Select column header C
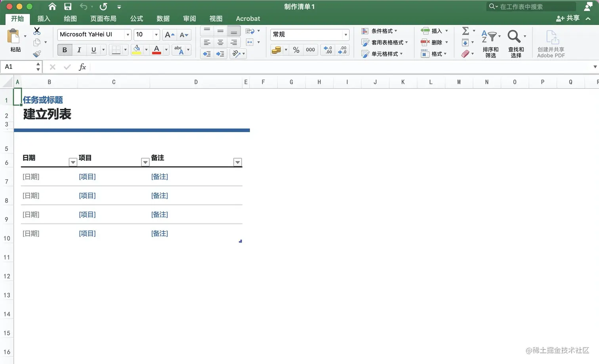 click(114, 82)
